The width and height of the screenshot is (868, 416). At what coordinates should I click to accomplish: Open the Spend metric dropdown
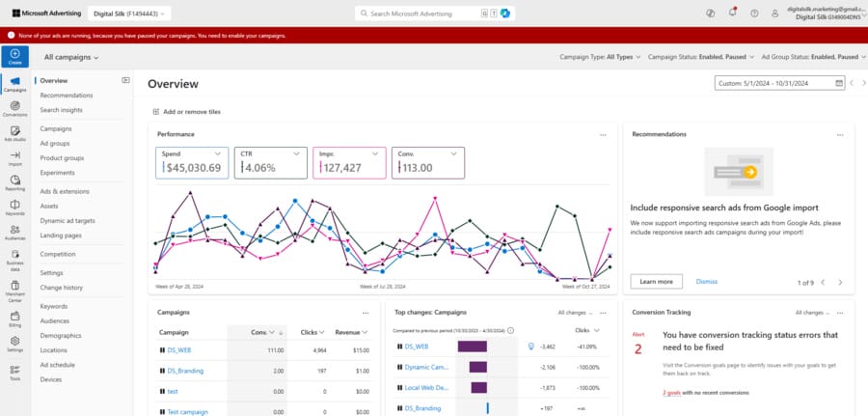pos(218,154)
